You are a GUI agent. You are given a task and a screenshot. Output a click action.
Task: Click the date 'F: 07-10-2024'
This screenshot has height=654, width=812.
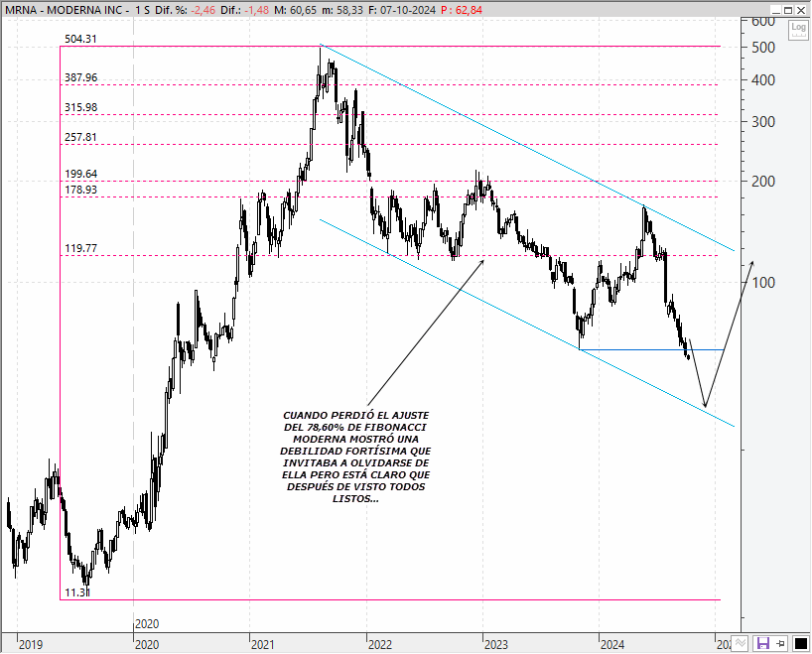pyautogui.click(x=402, y=10)
